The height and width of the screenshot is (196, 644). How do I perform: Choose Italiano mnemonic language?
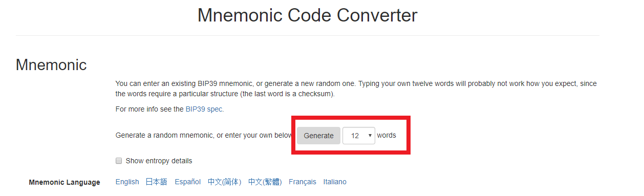click(x=335, y=182)
